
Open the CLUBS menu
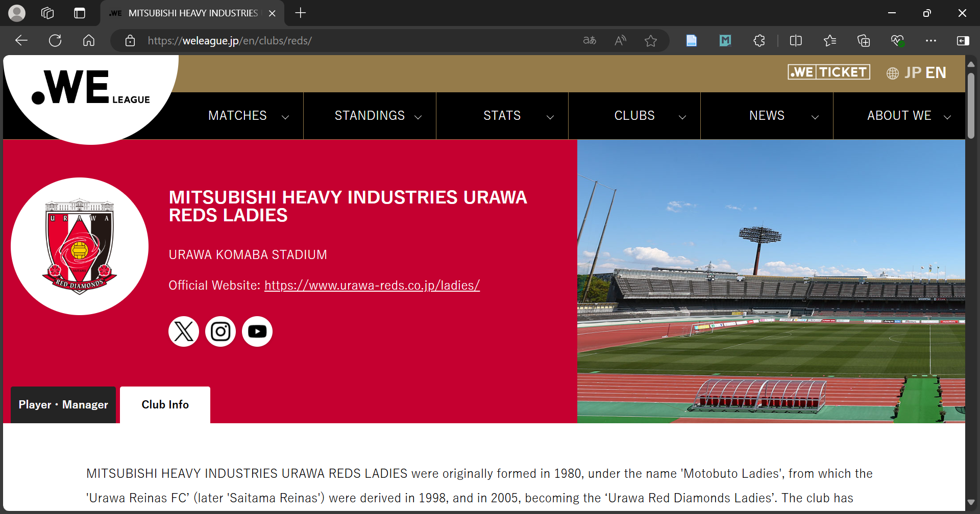(634, 116)
